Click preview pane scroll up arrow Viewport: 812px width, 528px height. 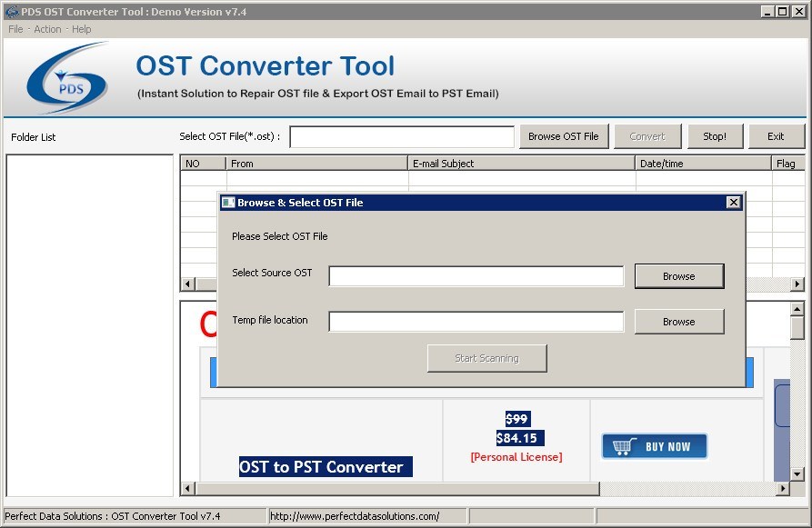797,310
